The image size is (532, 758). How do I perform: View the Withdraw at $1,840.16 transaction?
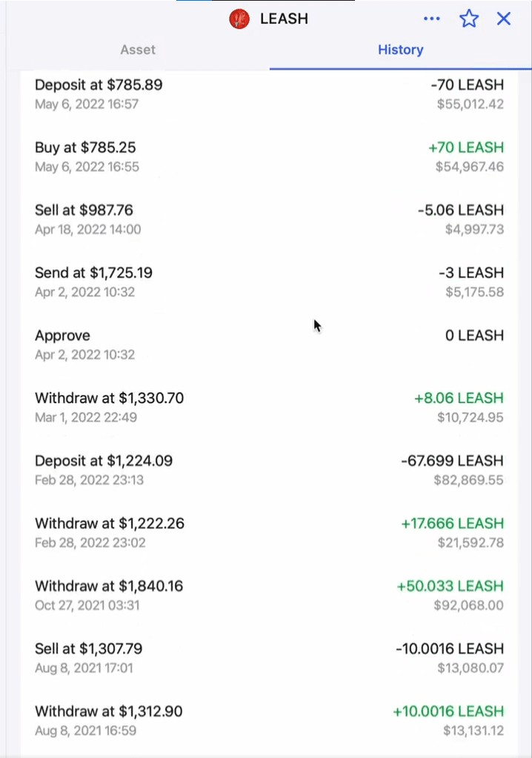click(269, 595)
